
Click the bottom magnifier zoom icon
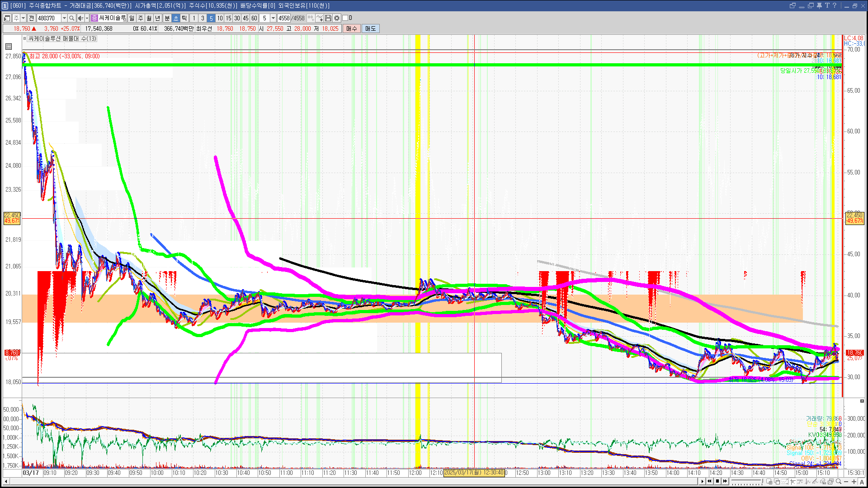click(839, 482)
